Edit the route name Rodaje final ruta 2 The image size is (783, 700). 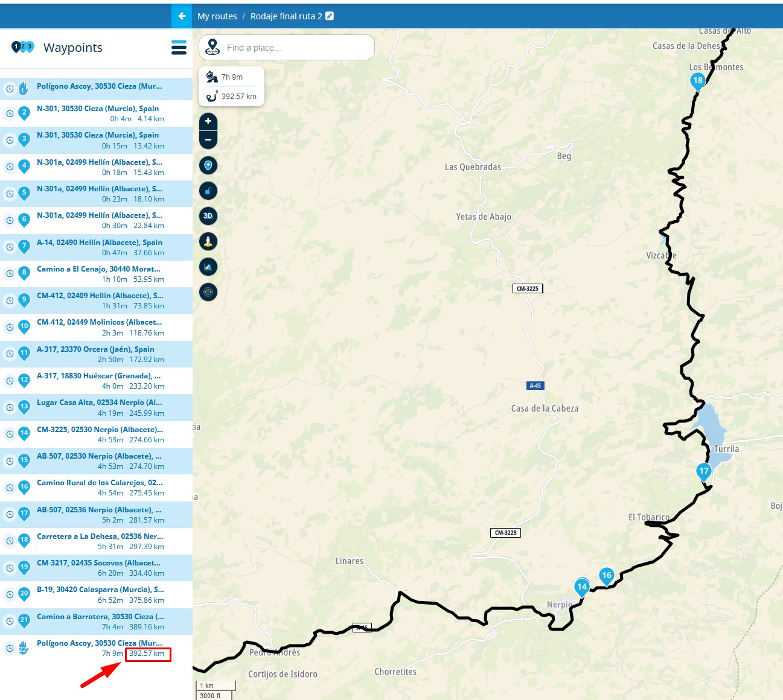(x=330, y=16)
